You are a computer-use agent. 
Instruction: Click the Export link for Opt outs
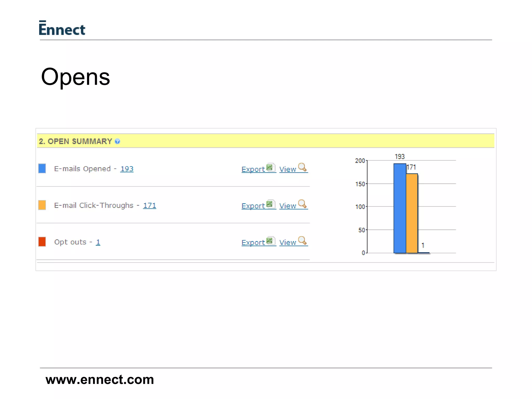[253, 243]
